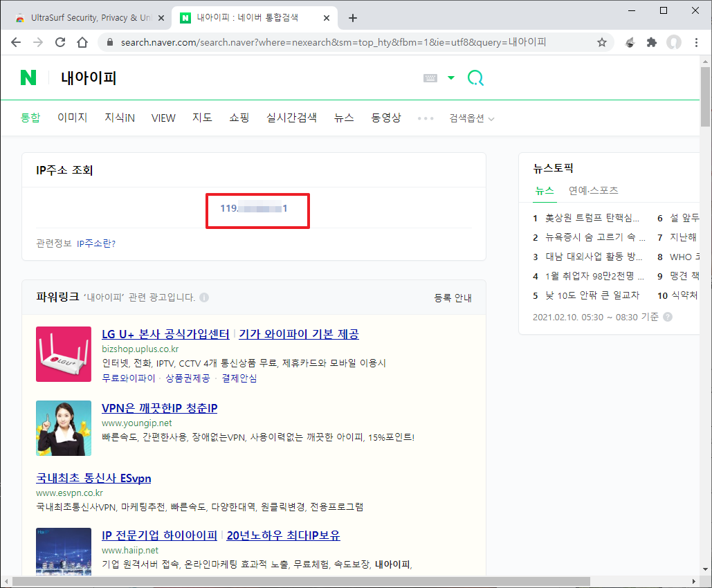Click the green Naver N logo
The image size is (712, 588).
pos(28,77)
